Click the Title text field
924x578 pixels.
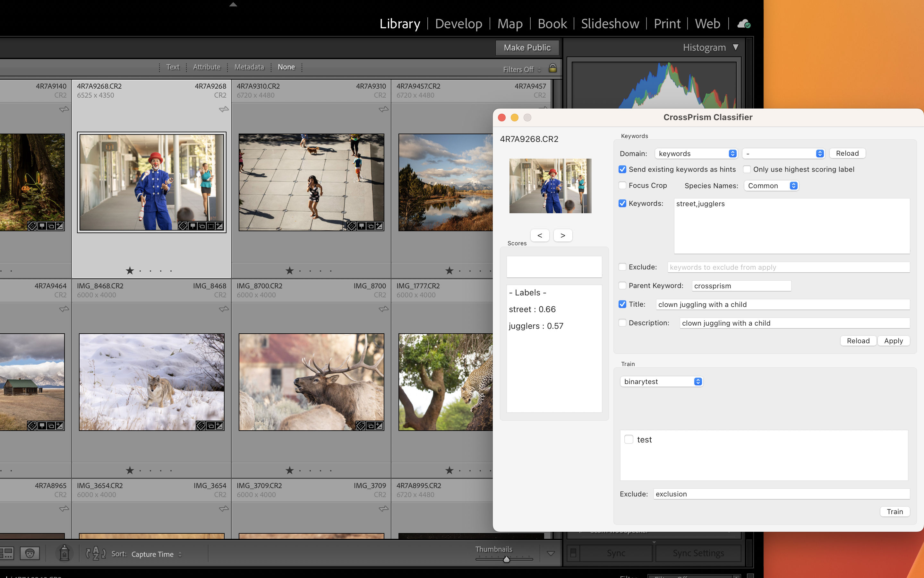pos(783,304)
